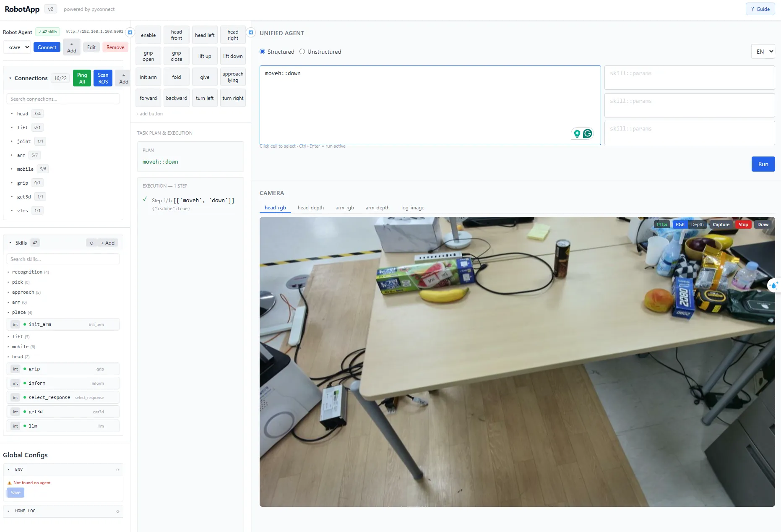Click the 14 fps indicator badge
The image size is (781, 532).
pos(662,224)
